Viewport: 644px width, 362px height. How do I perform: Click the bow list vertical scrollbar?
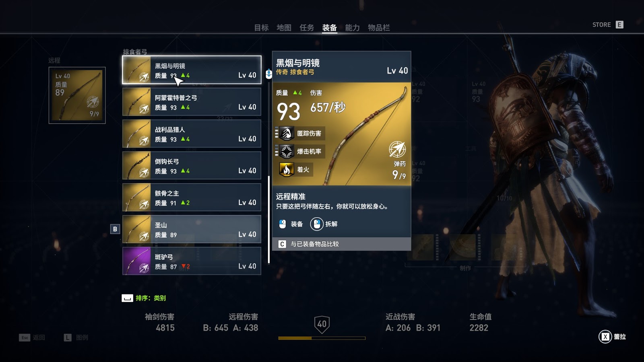pos(269,219)
